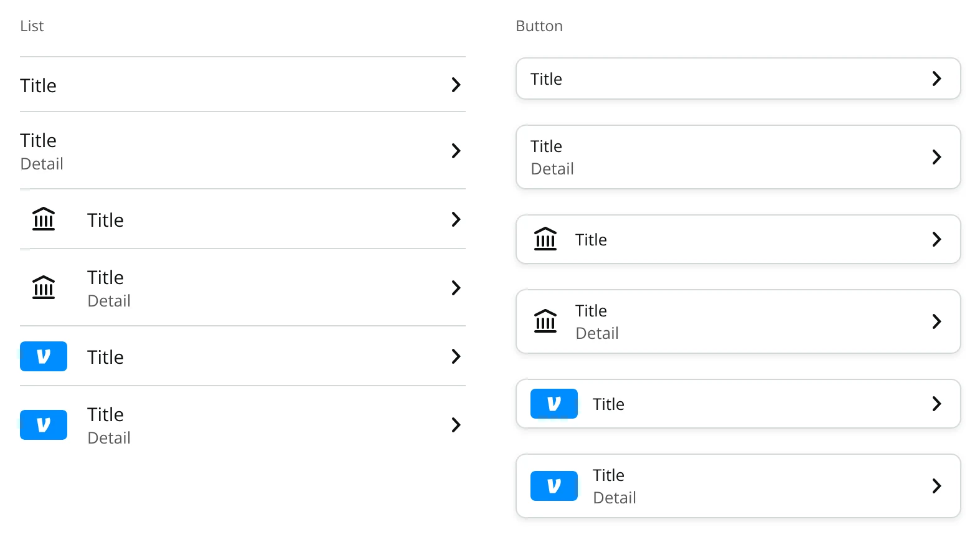The width and height of the screenshot is (980, 537).
Task: Click the chevron in the plain Title-only Button card
Action: [x=937, y=78]
